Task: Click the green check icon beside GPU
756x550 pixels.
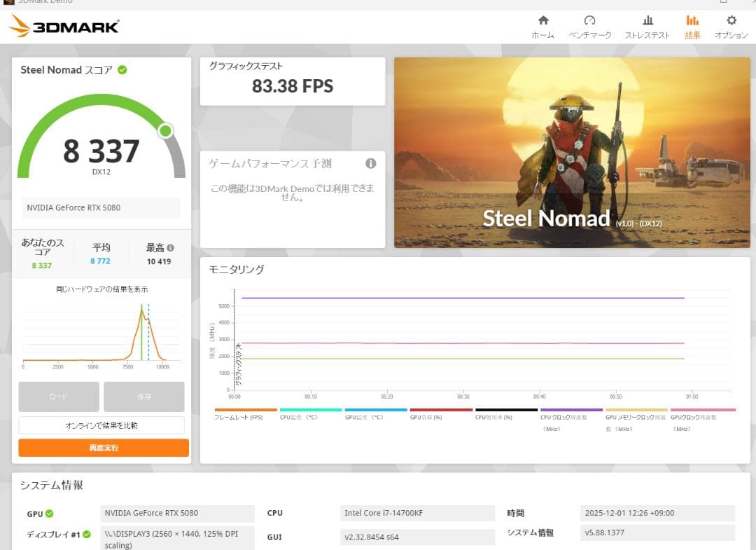Action: tap(50, 513)
